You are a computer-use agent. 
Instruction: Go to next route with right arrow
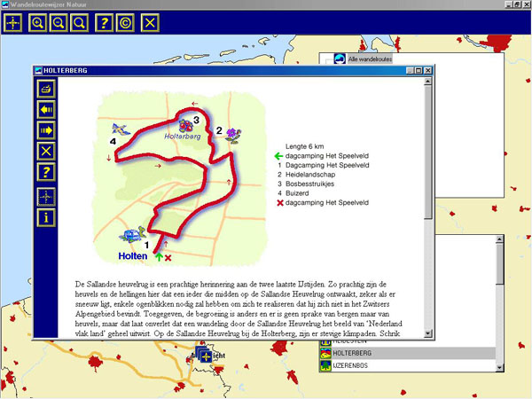(47, 130)
